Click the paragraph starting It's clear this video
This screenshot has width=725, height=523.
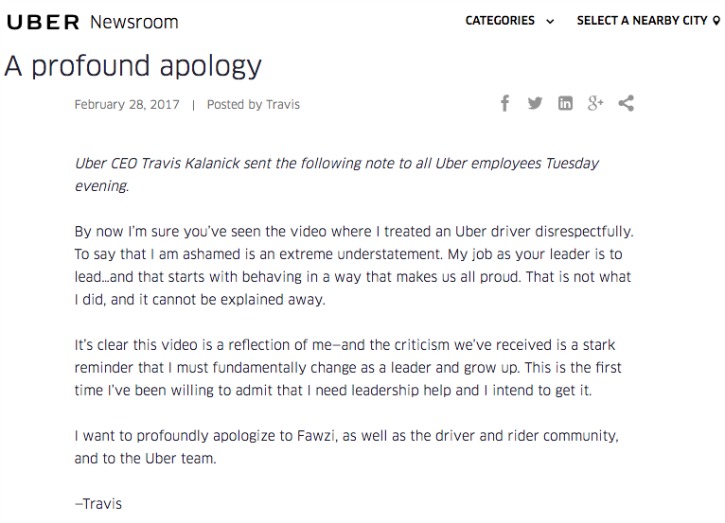(x=348, y=368)
